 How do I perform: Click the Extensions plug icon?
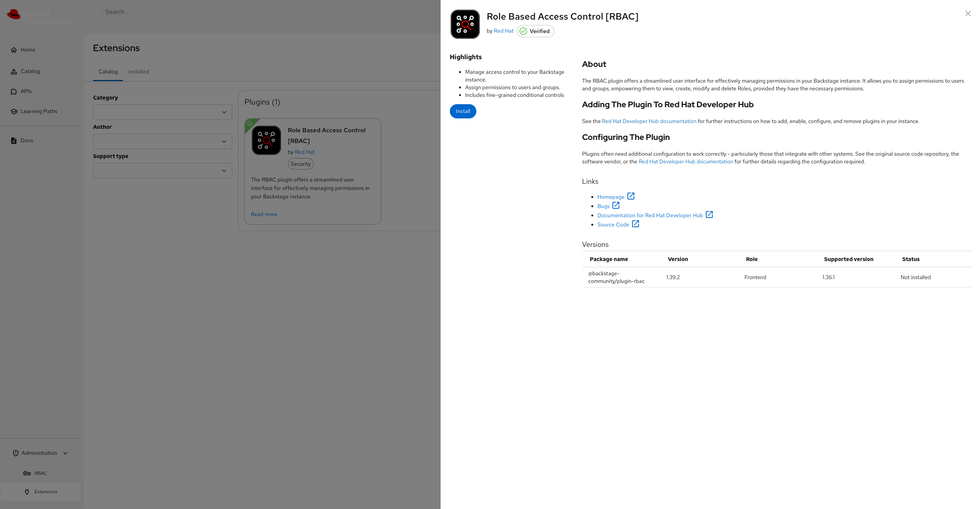27,492
